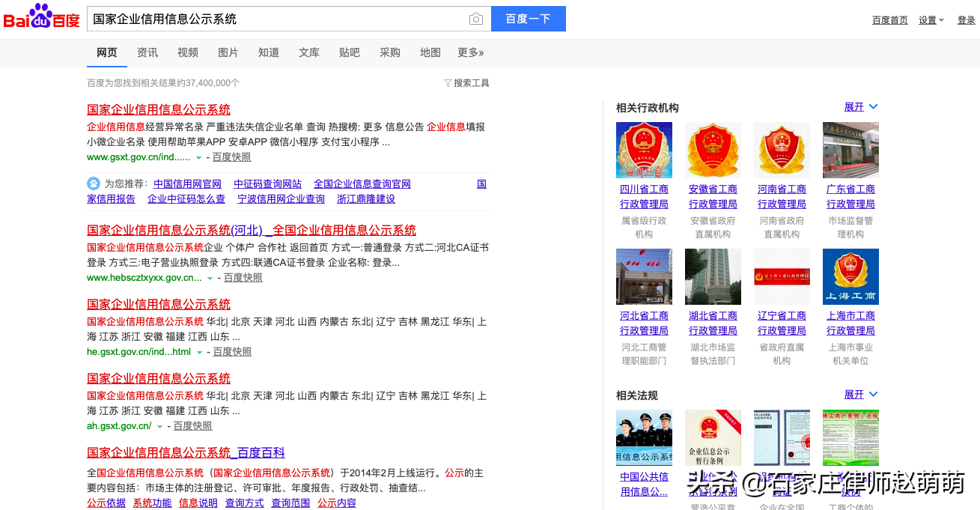Switch to the 资讯 tab
Screen dimensions: 980x510
[x=147, y=52]
